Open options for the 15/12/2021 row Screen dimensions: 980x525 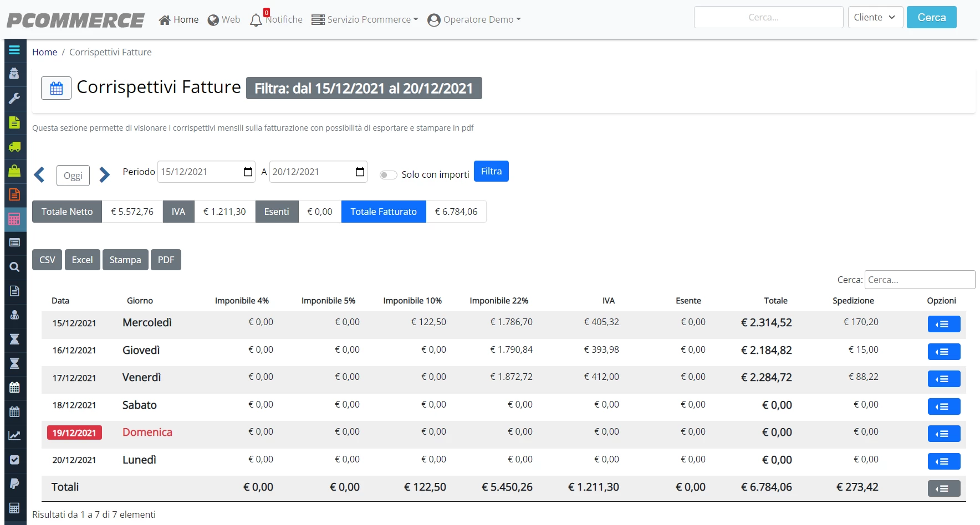pyautogui.click(x=943, y=324)
